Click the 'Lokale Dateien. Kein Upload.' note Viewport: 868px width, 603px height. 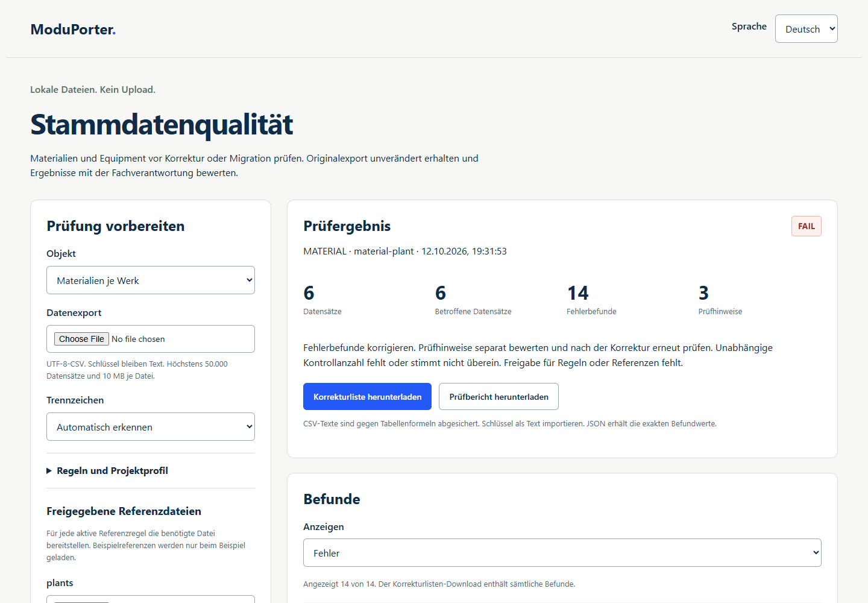pyautogui.click(x=93, y=90)
